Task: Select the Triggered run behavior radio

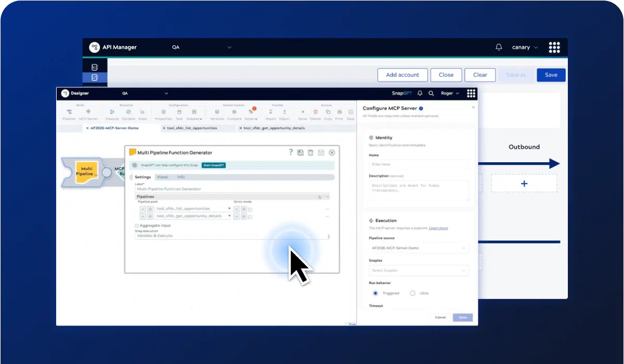Action: (375, 293)
